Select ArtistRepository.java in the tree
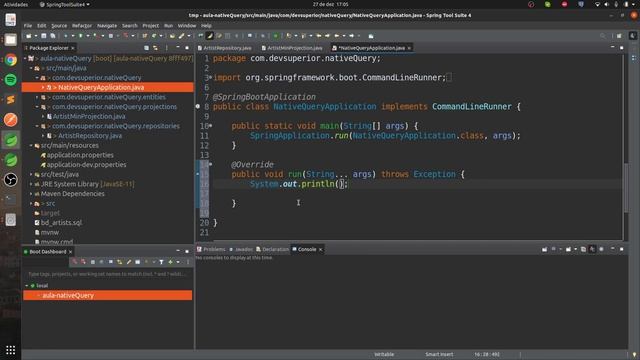Screen dimensions: 640x360 point(90,136)
